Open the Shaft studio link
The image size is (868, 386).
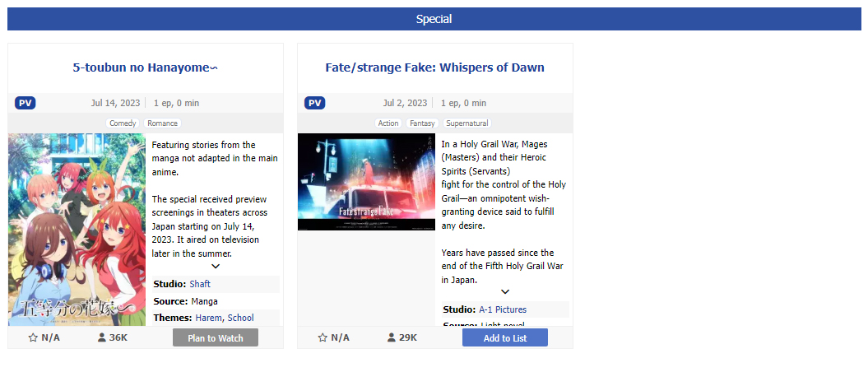pos(200,284)
